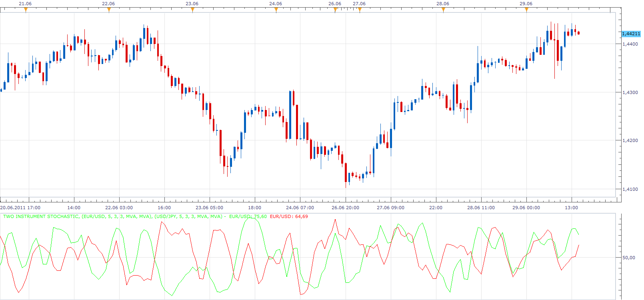The height and width of the screenshot is (300, 644).
Task: Click the orange day marker for 21.06
Action: point(26,10)
